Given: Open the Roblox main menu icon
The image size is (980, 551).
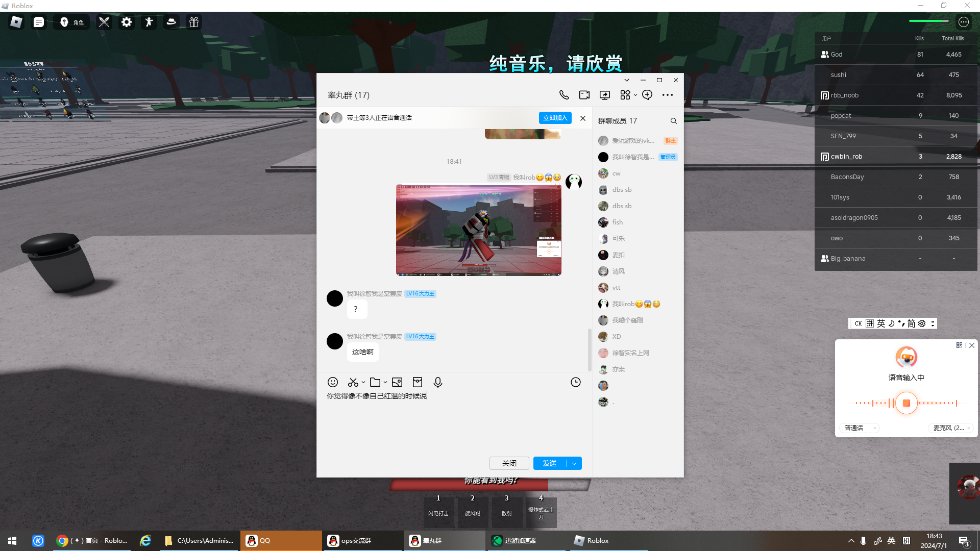Looking at the screenshot, I should pos(16,22).
